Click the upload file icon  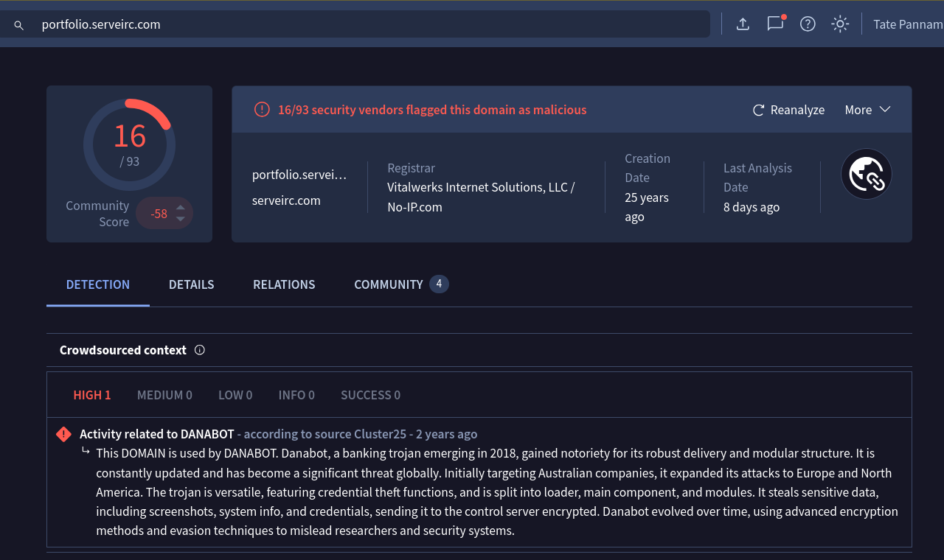(x=743, y=24)
